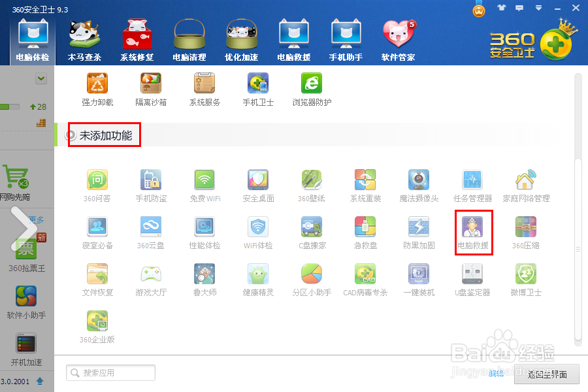The image size is (588, 392).
Task: Open the 手机卫士 tool
Action: pos(258,90)
